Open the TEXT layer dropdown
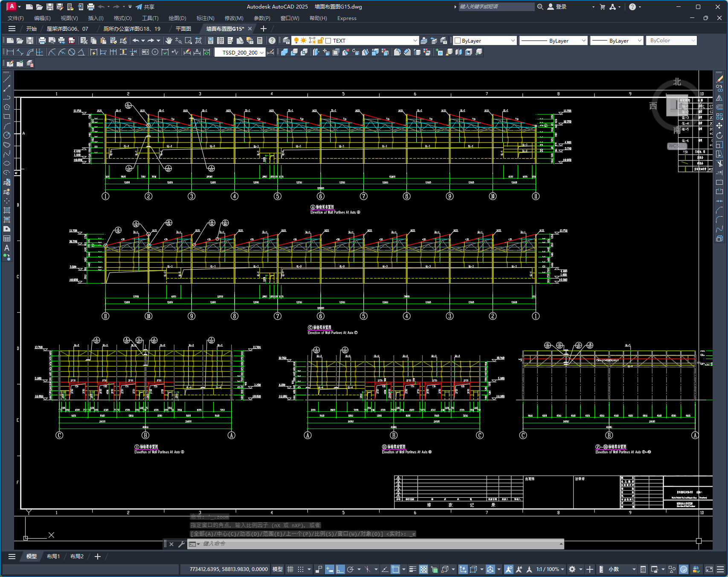 coord(415,41)
